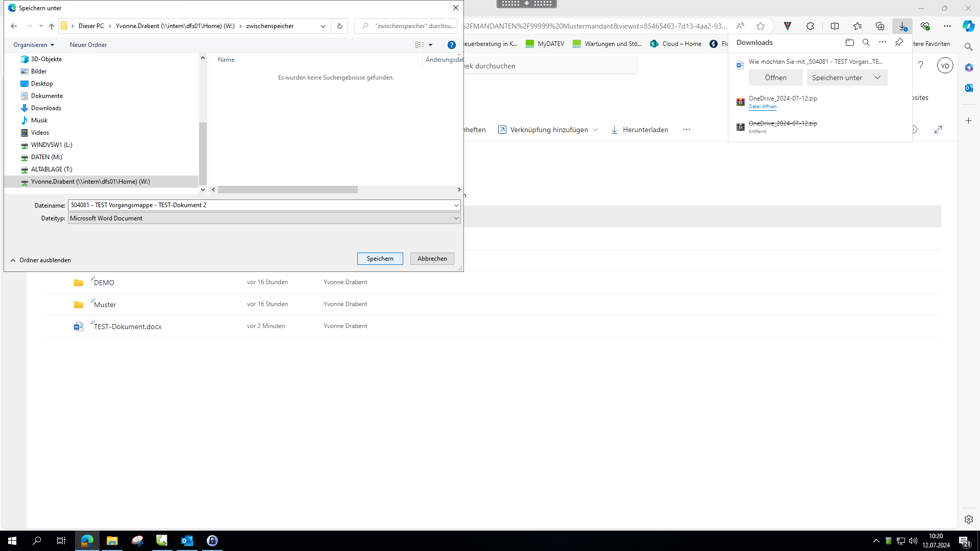Click Neuer Ordner in dialog toolbar
The height and width of the screenshot is (551, 980).
click(88, 45)
